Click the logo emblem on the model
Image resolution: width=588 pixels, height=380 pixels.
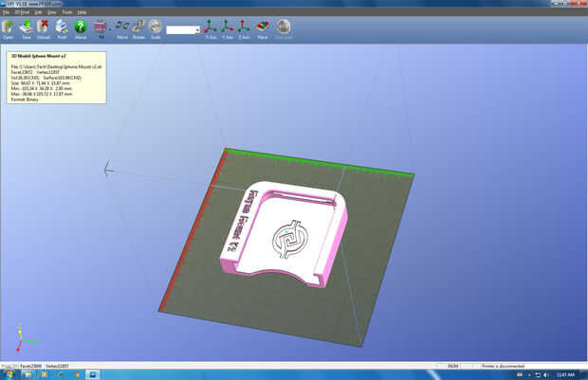tap(290, 239)
